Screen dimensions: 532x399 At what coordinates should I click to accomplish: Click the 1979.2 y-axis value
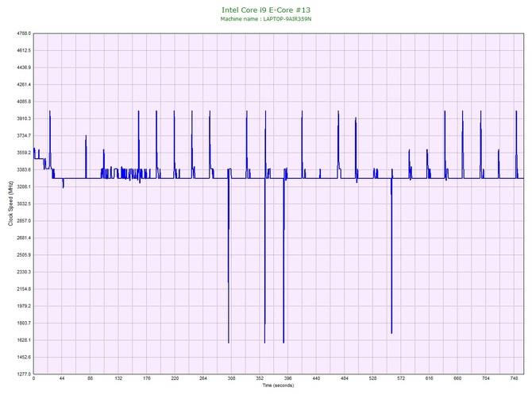(24, 306)
